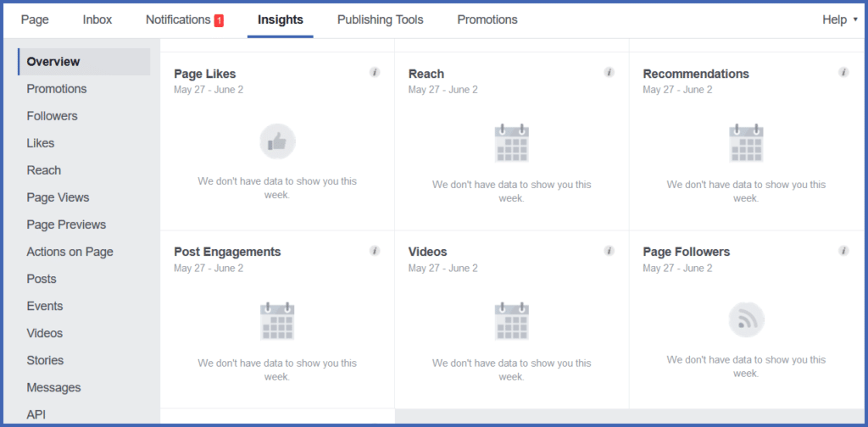Click the info icon on Recommendations card

coord(843,73)
